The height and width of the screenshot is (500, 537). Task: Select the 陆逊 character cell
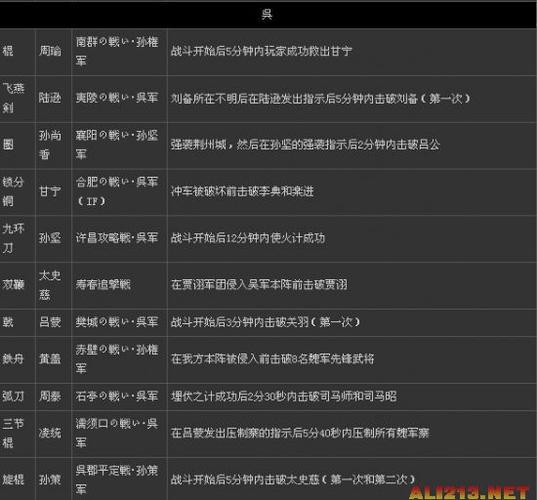53,99
